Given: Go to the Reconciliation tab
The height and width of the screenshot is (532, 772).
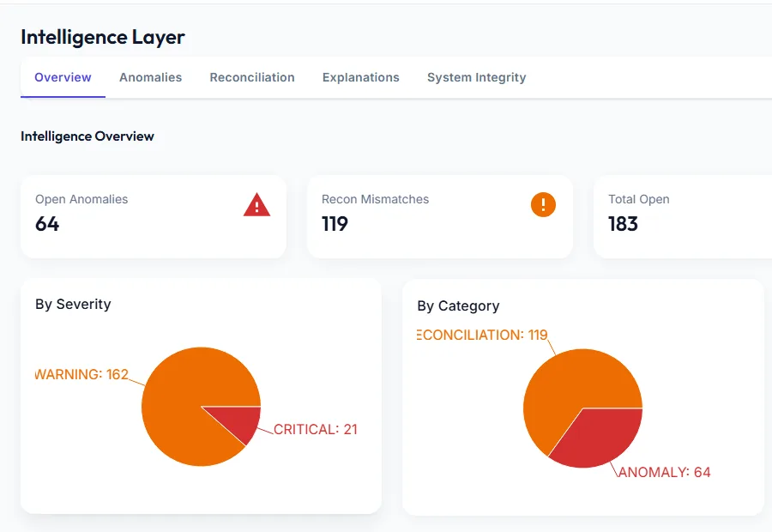Looking at the screenshot, I should (x=252, y=77).
